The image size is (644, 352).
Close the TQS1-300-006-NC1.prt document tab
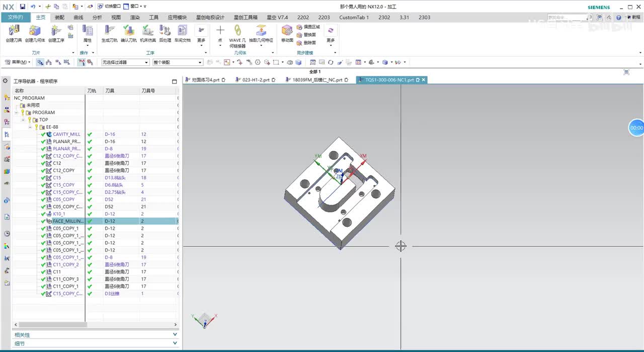coord(424,80)
